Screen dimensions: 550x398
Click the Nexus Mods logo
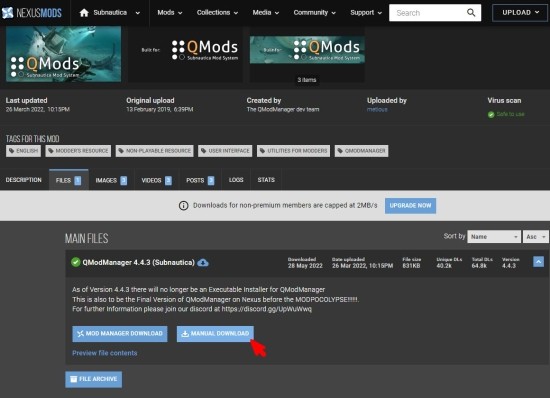pos(32,13)
